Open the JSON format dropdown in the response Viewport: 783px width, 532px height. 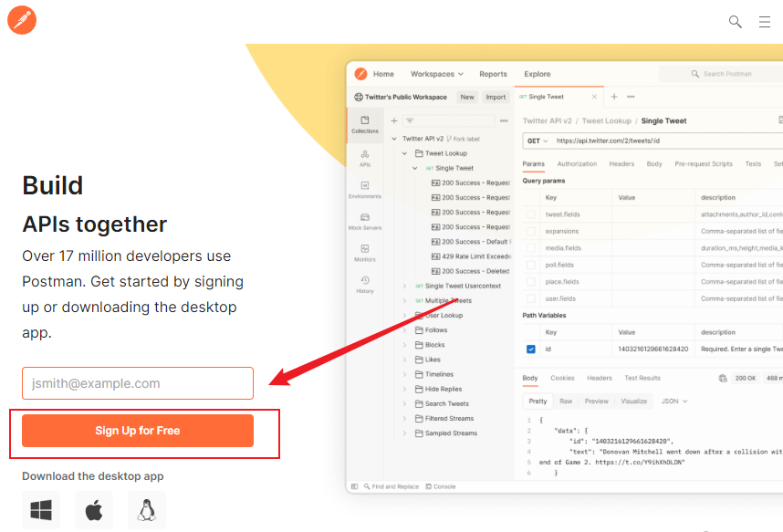coord(674,401)
